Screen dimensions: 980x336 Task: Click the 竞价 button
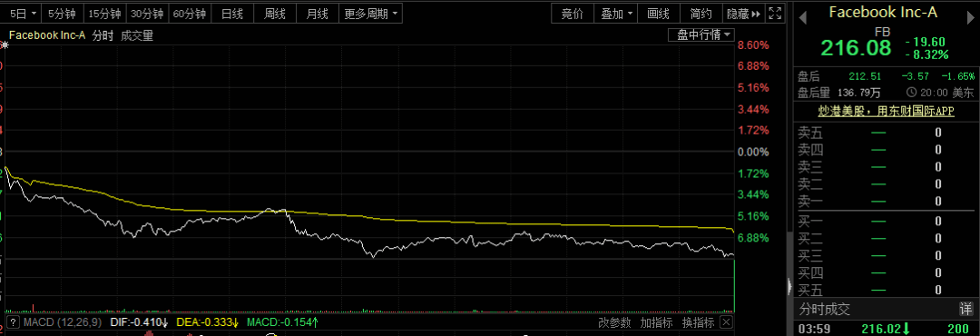[572, 13]
